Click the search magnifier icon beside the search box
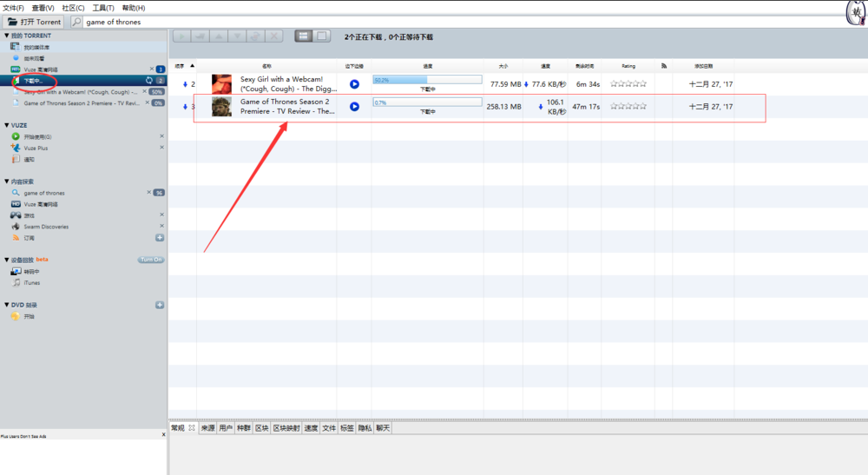Viewport: 868px width, 475px height. (76, 22)
